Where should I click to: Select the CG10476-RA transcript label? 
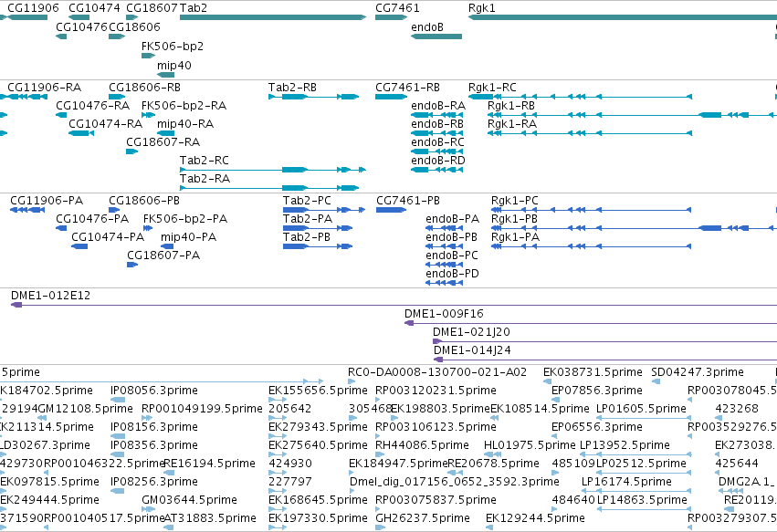92,106
